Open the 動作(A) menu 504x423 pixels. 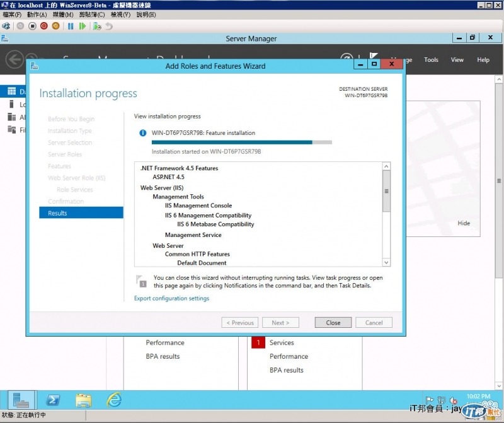point(37,14)
